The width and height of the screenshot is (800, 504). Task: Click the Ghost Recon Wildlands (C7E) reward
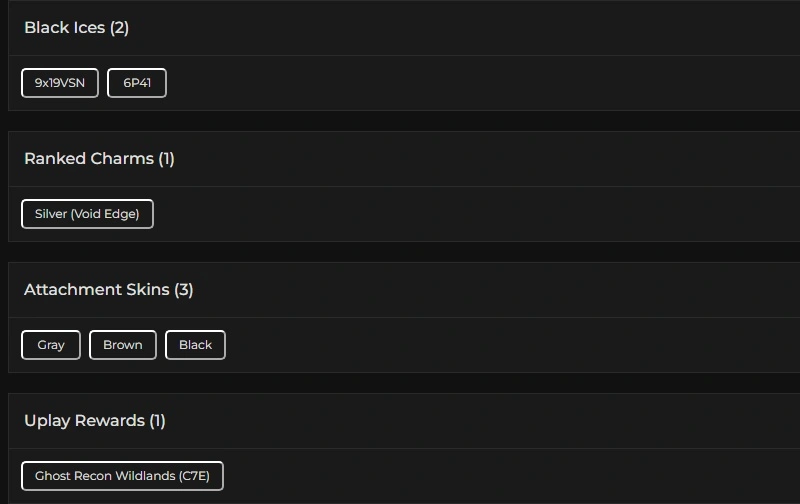[x=122, y=476]
